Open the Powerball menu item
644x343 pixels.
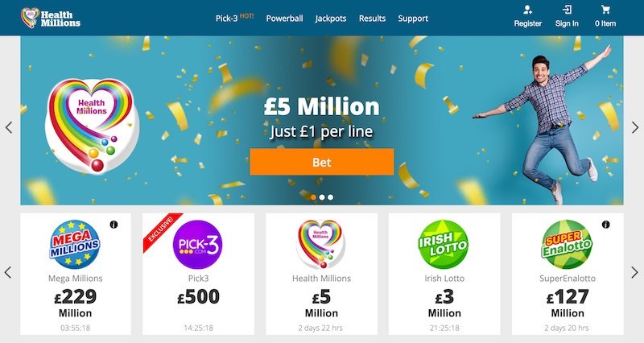285,19
